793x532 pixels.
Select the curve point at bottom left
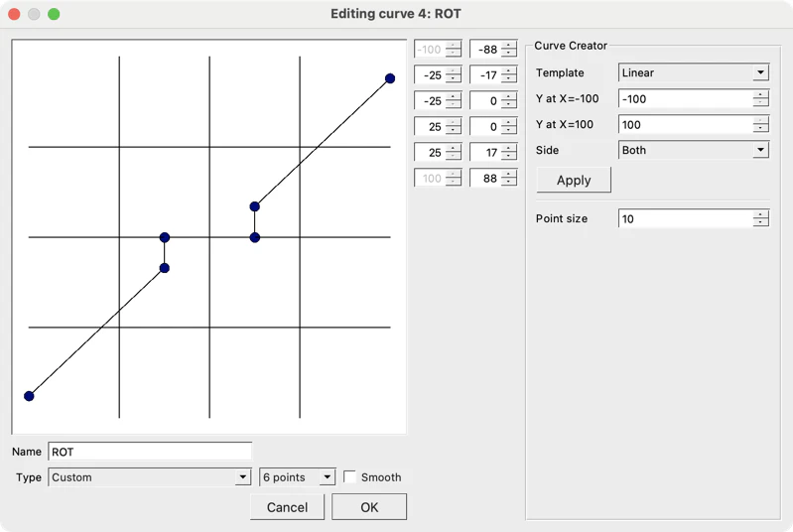coord(29,396)
